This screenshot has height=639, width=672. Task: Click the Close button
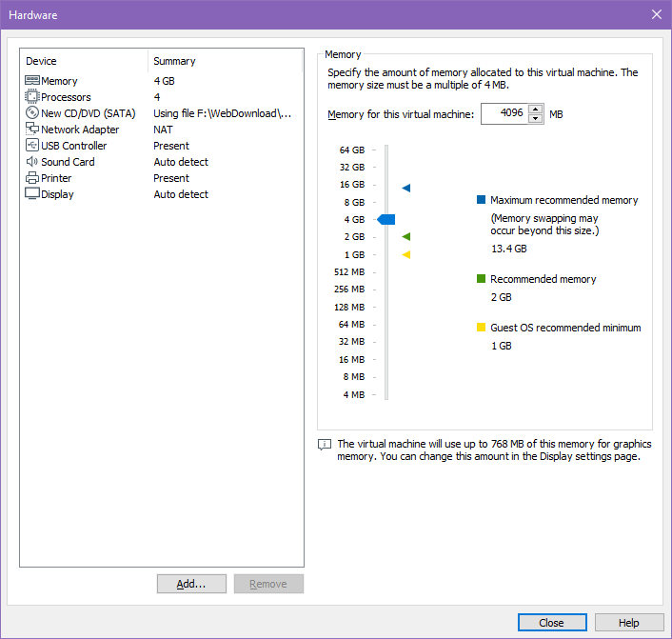552,622
